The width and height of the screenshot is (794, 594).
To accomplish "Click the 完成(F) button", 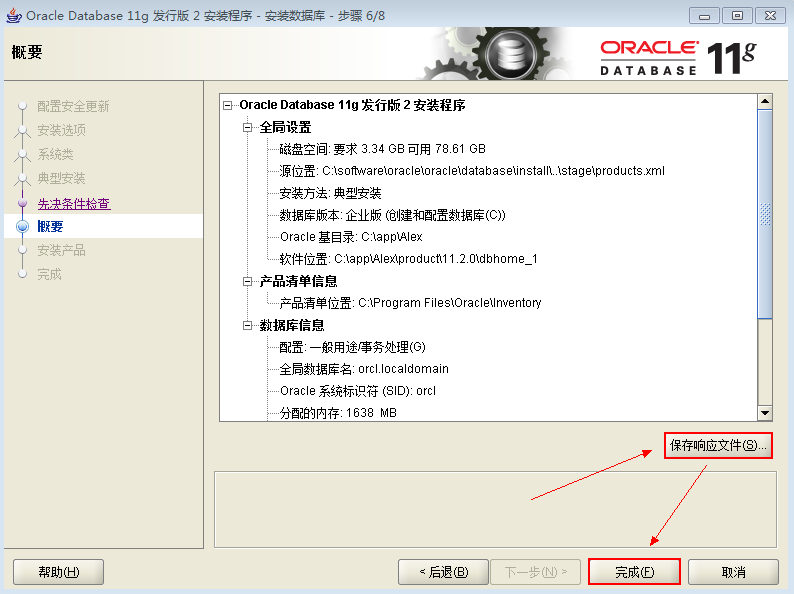I will [634, 572].
